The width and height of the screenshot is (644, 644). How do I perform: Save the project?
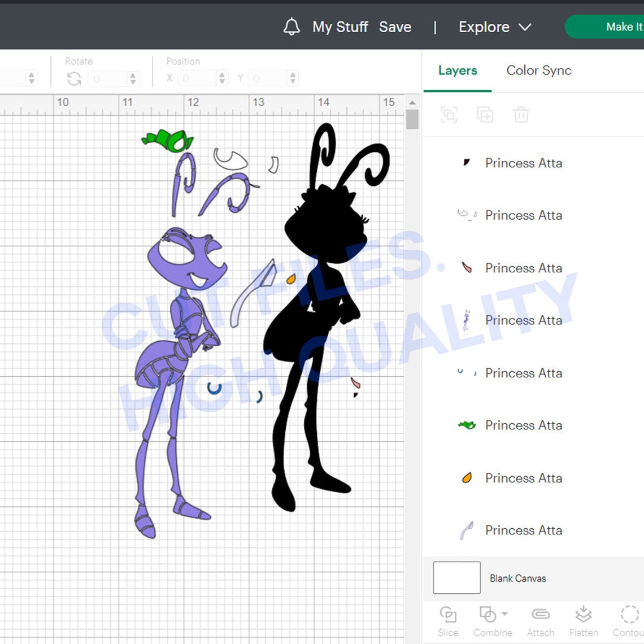395,27
